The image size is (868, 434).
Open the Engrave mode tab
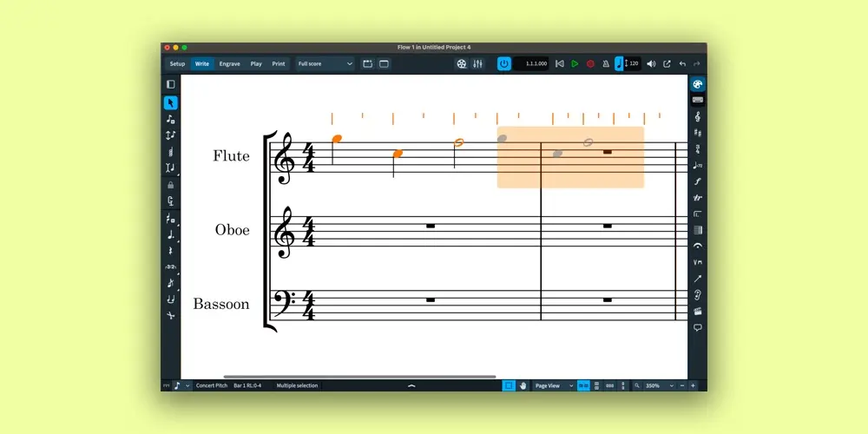[229, 63]
